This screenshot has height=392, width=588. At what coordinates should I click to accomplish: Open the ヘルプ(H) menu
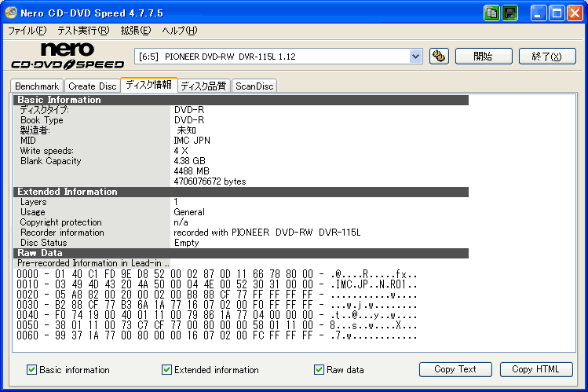point(180,31)
